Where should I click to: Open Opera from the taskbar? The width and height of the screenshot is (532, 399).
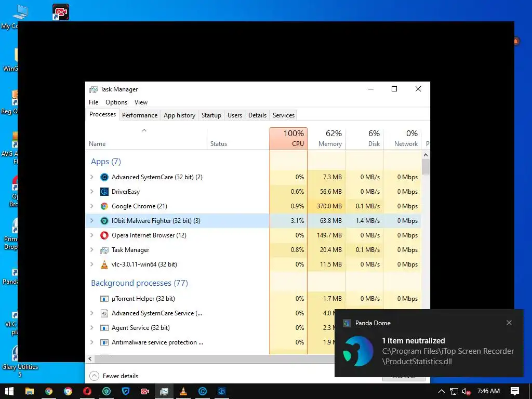click(87, 391)
